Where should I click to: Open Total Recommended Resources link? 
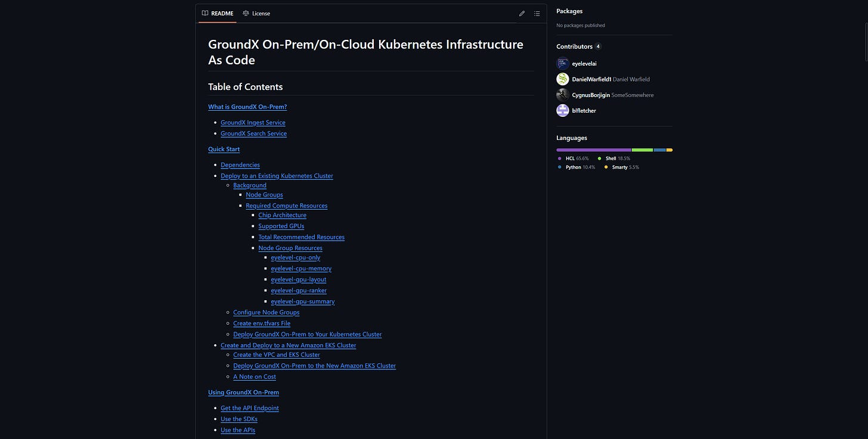click(x=301, y=237)
